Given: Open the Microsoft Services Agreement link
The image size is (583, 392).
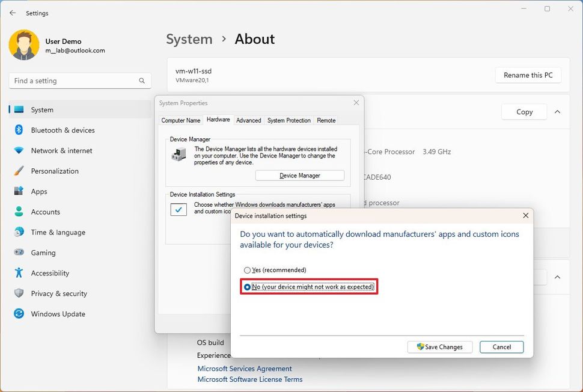Looking at the screenshot, I should [244, 369].
